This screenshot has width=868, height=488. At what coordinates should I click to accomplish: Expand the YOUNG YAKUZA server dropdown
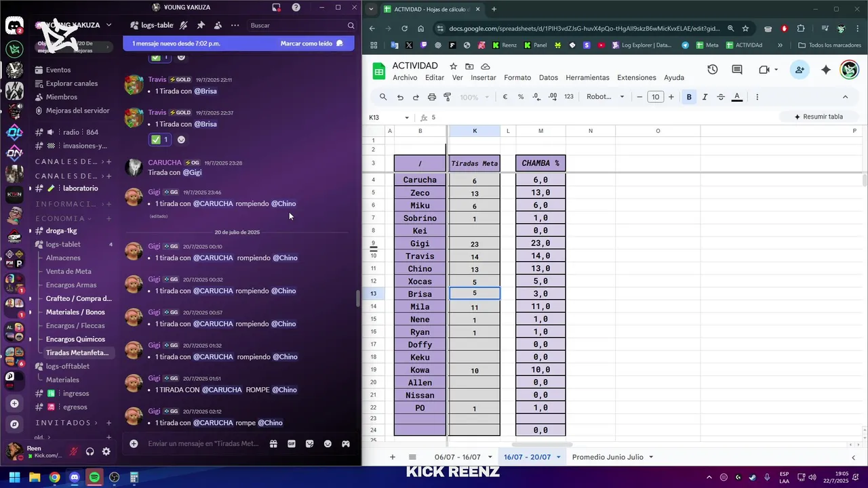pos(108,25)
